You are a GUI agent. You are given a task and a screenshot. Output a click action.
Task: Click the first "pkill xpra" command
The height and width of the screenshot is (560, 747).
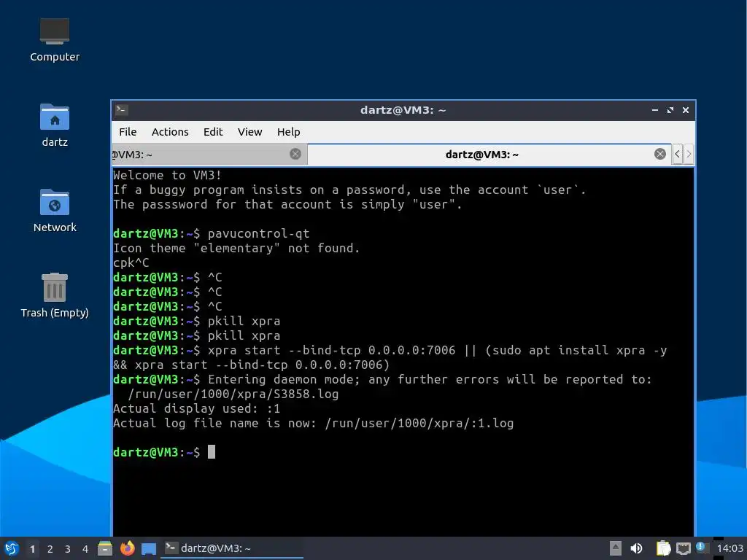[244, 321]
